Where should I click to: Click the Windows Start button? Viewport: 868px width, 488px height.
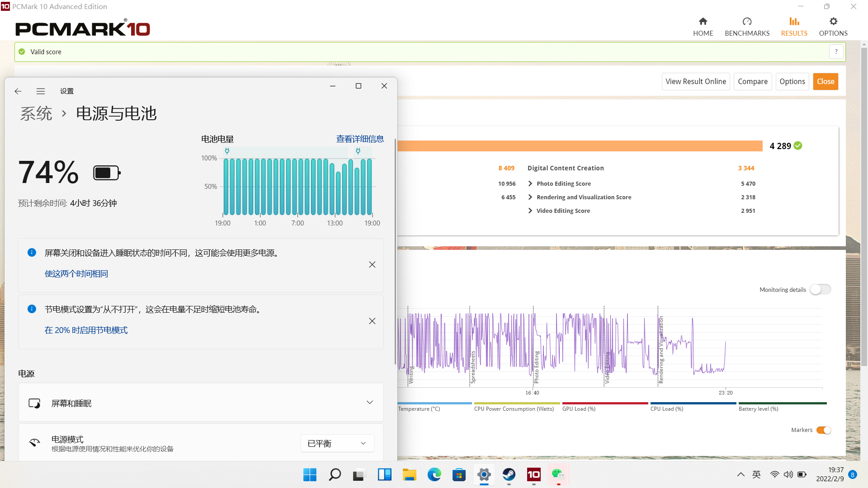[310, 474]
